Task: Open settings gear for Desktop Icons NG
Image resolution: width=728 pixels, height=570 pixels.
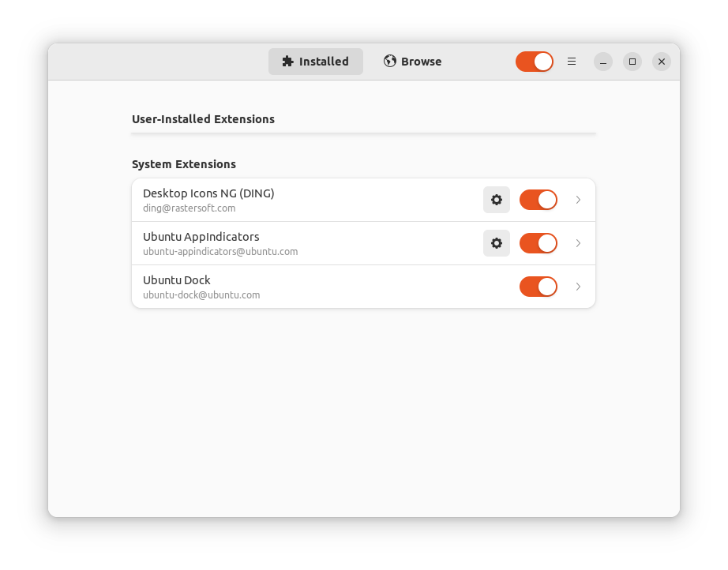Action: [x=497, y=200]
